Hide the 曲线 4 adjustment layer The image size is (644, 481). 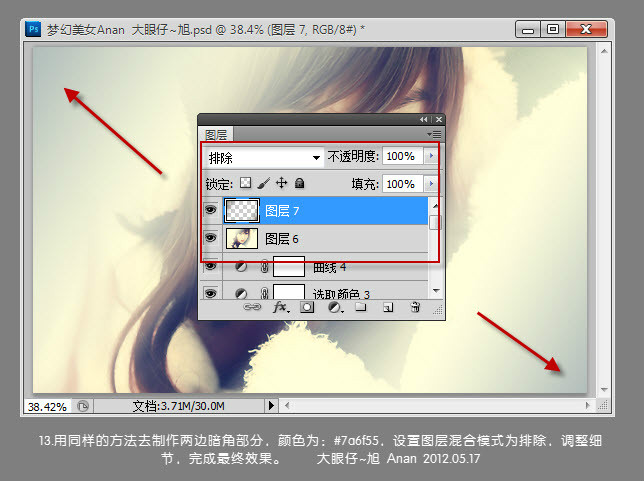coord(211,267)
